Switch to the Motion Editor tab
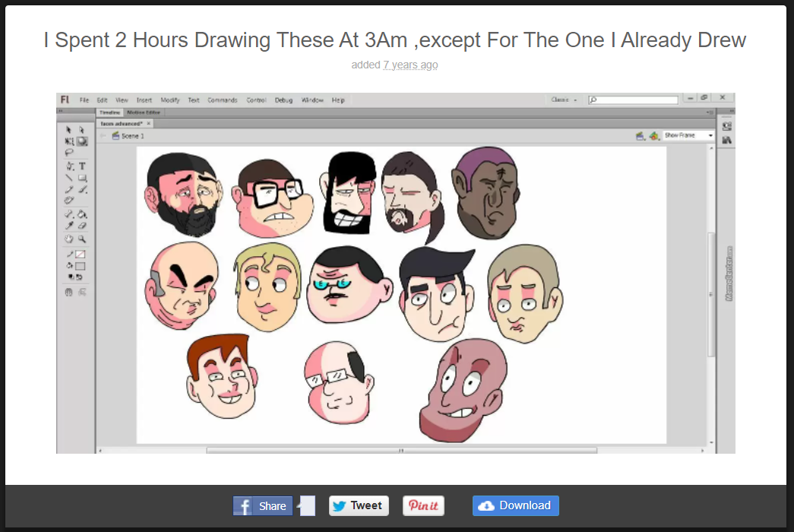Image resolution: width=794 pixels, height=532 pixels. (144, 112)
